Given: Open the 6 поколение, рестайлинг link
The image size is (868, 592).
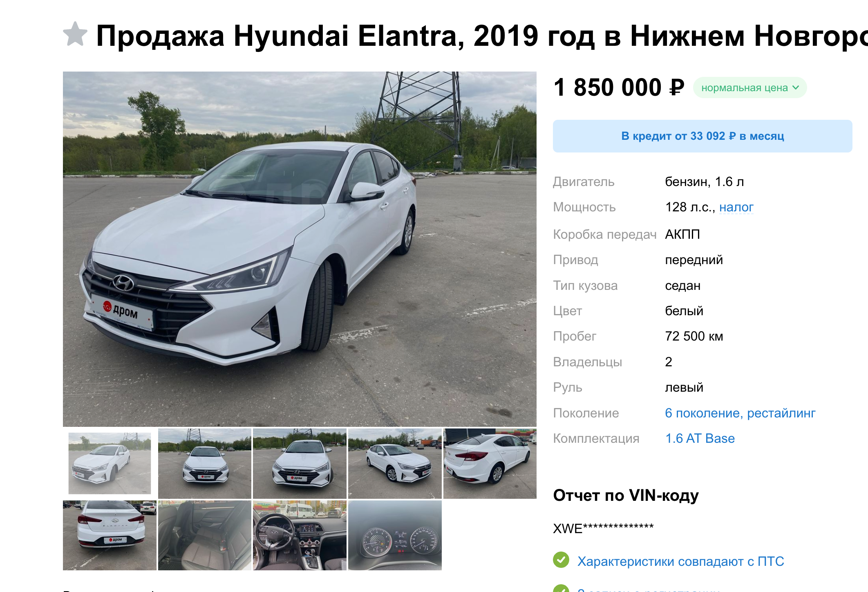Looking at the screenshot, I should point(740,413).
